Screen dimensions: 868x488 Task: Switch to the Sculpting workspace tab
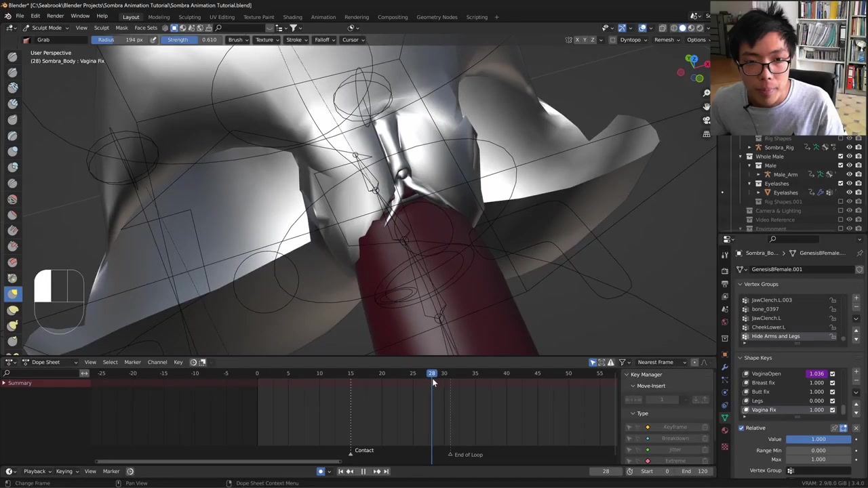coord(189,17)
